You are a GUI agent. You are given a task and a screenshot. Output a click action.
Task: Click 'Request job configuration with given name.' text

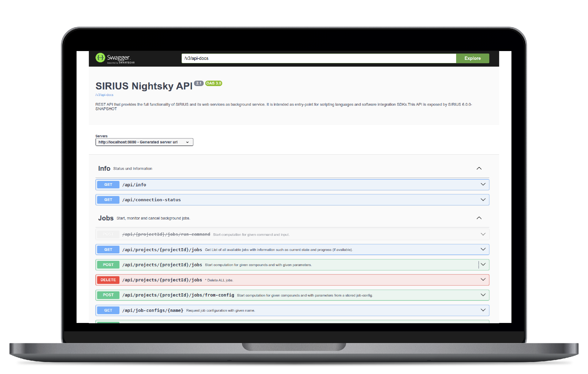[220, 311]
